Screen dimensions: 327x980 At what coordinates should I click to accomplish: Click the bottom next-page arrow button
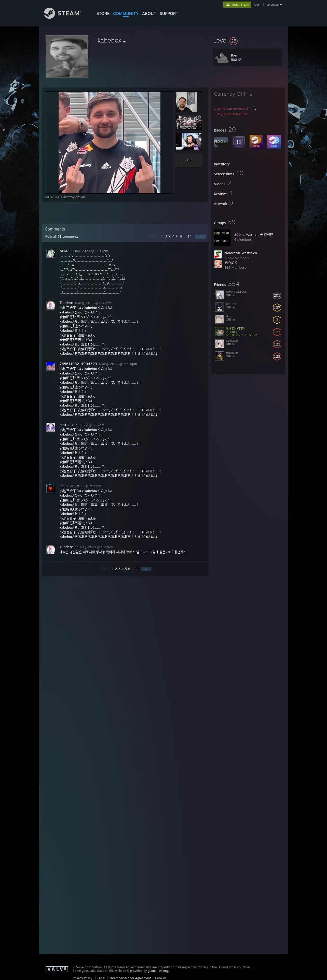pyautogui.click(x=146, y=569)
